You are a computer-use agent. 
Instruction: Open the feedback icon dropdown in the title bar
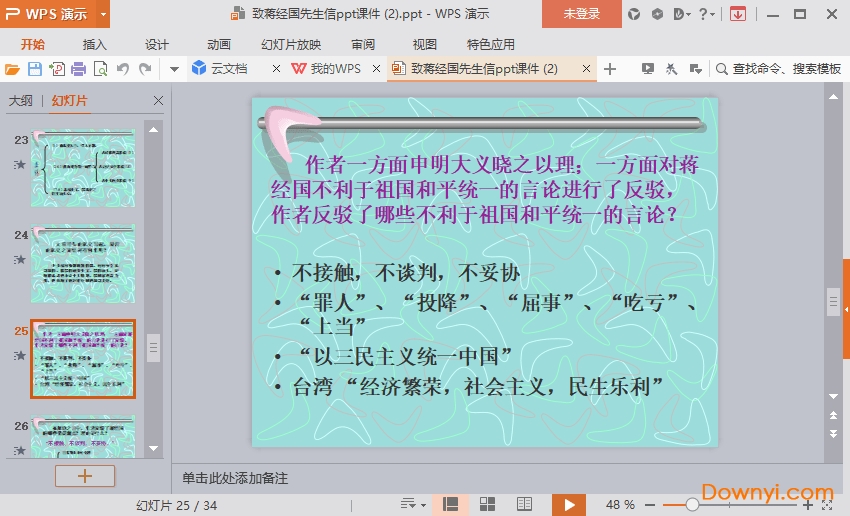[681, 14]
